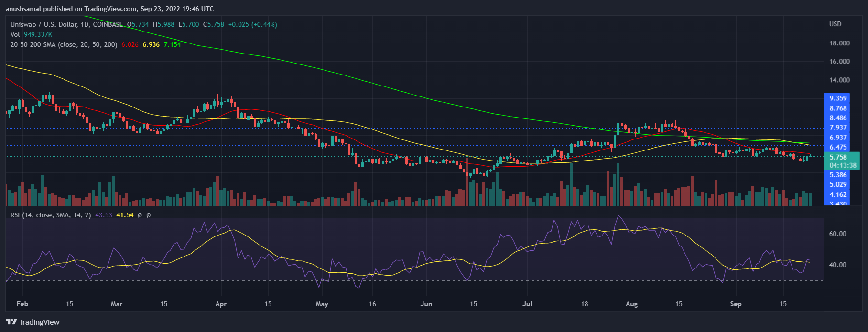Click the RSI 60.00 scale label
This screenshot has width=868, height=332.
pos(837,234)
